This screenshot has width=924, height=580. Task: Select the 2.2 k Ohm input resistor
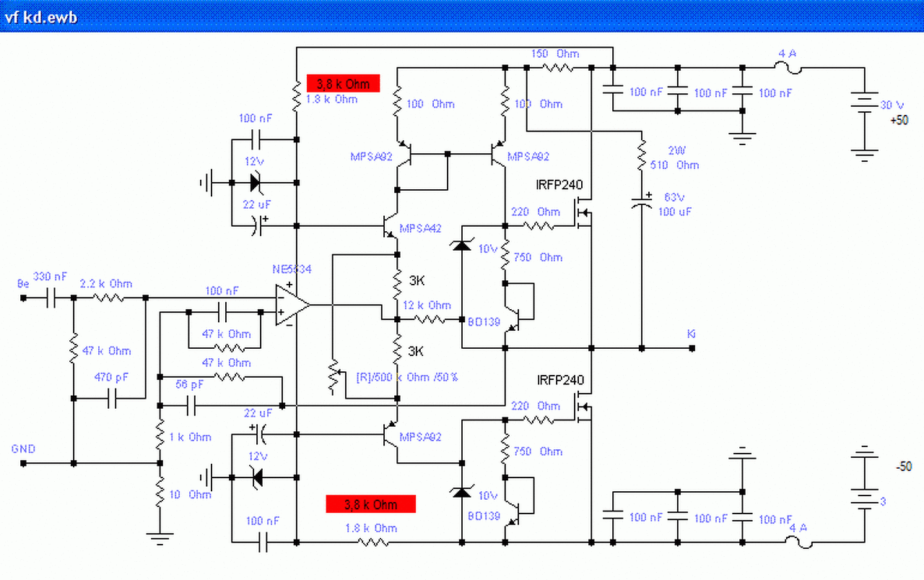(x=108, y=297)
